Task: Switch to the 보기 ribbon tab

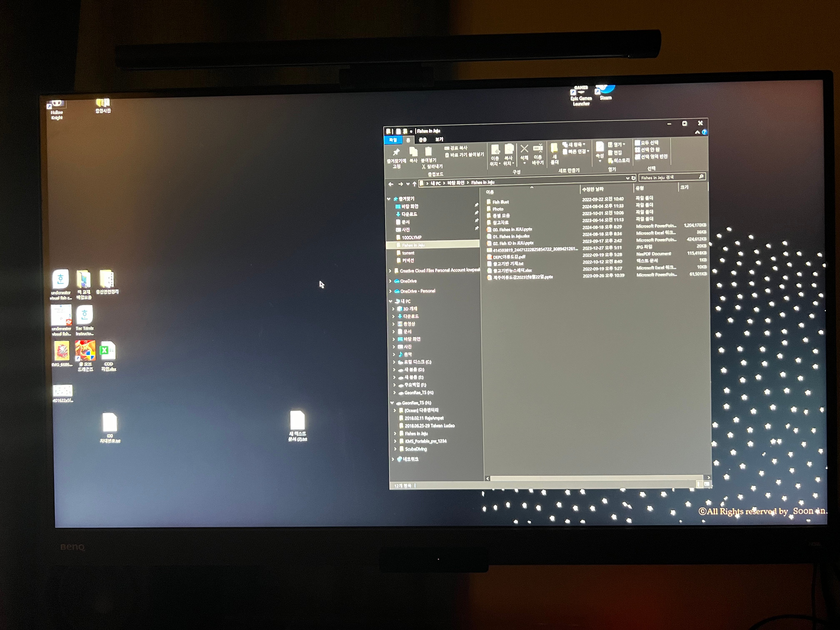Action: point(439,139)
